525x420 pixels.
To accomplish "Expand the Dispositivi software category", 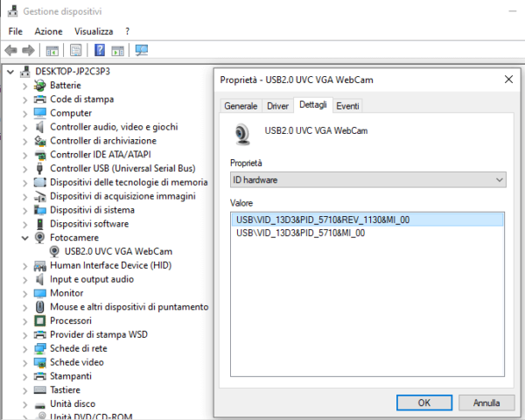I will (x=24, y=224).
